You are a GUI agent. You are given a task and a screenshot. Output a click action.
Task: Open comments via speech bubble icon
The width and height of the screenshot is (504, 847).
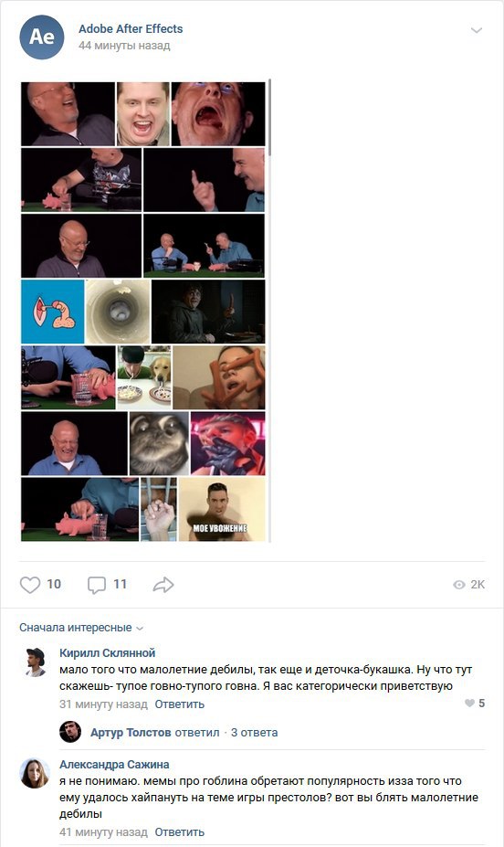point(97,585)
